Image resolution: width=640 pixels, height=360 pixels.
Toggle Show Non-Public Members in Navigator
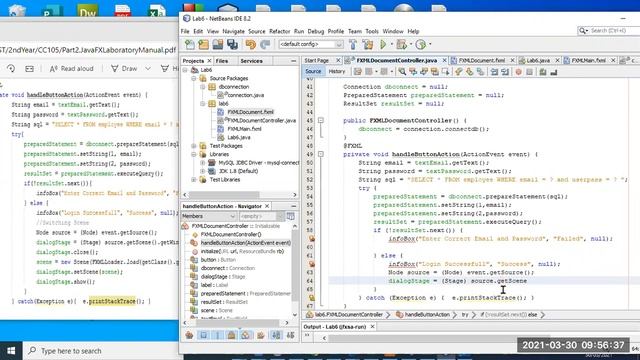(x=231, y=335)
